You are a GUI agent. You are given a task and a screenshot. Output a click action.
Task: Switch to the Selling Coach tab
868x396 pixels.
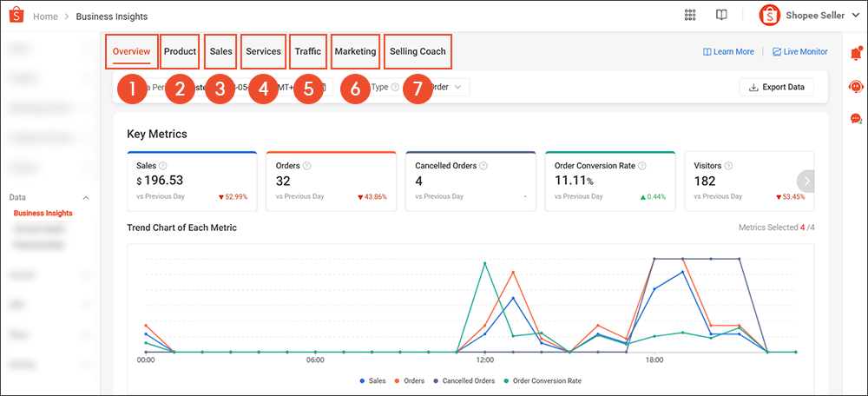pyautogui.click(x=418, y=51)
